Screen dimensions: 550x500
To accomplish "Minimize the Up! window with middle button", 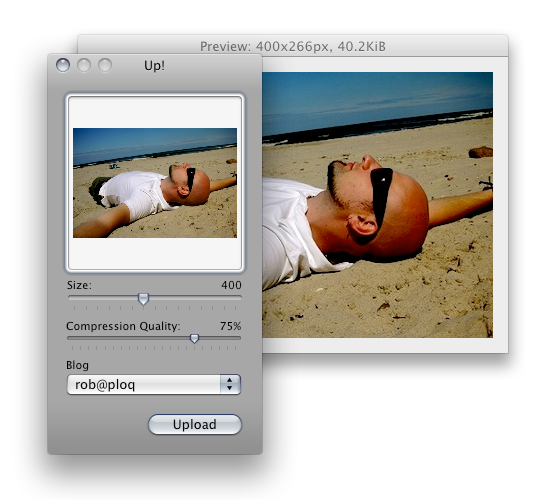I will pos(84,65).
